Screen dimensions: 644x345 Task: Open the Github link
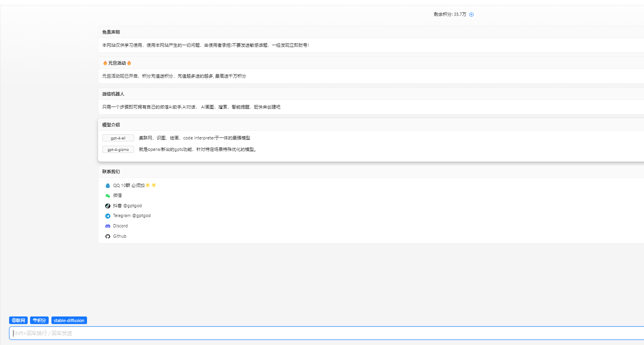[119, 236]
